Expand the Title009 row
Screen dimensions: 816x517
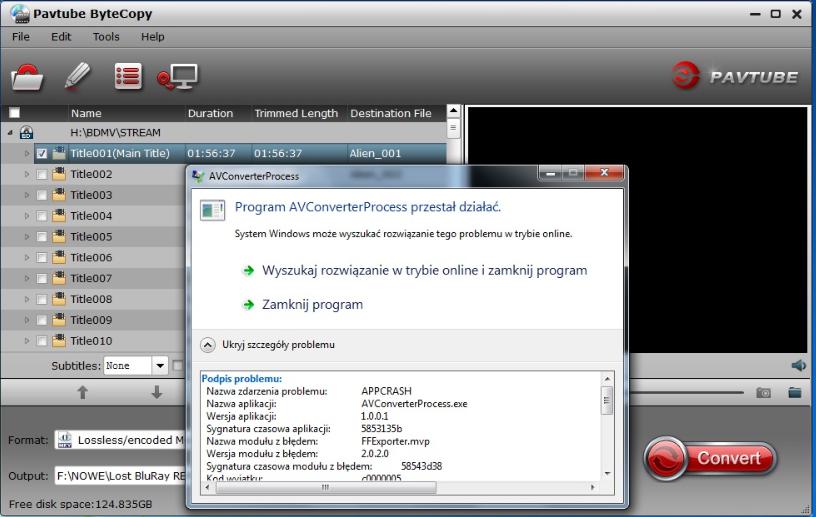click(x=27, y=320)
